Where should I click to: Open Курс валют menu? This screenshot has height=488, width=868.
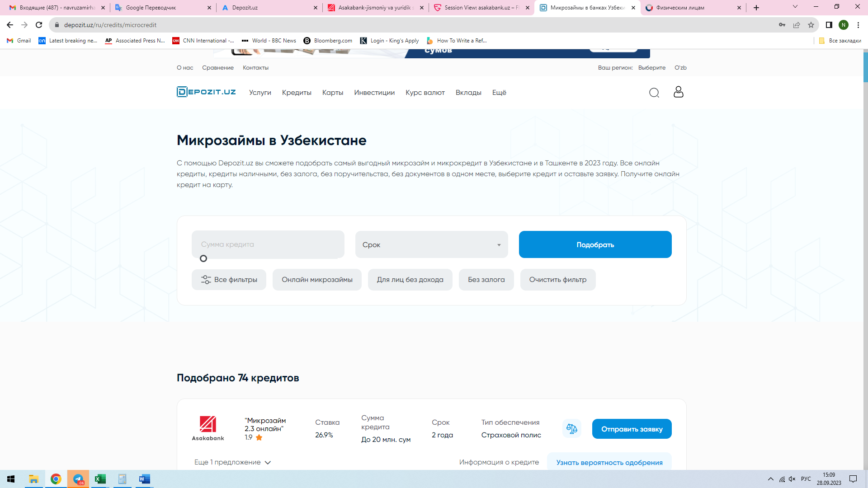coord(425,93)
